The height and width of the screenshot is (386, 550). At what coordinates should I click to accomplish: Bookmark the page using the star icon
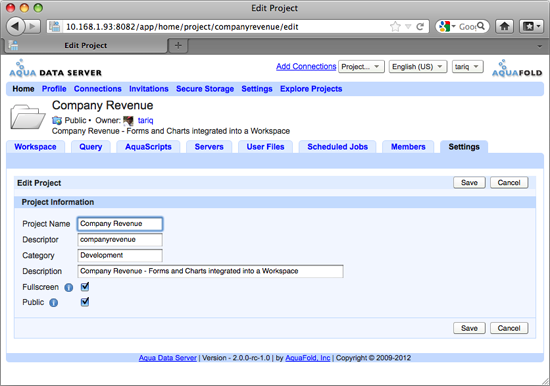tap(395, 27)
